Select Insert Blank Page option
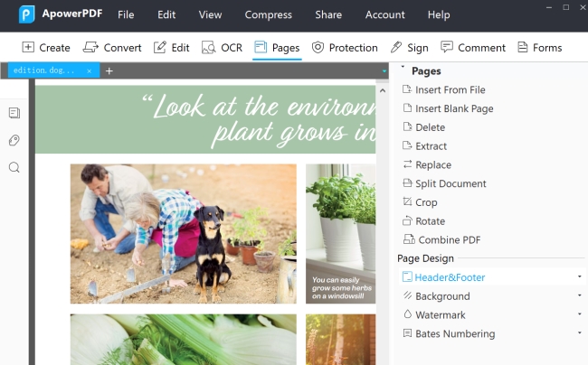This screenshot has height=365, width=588. [454, 109]
